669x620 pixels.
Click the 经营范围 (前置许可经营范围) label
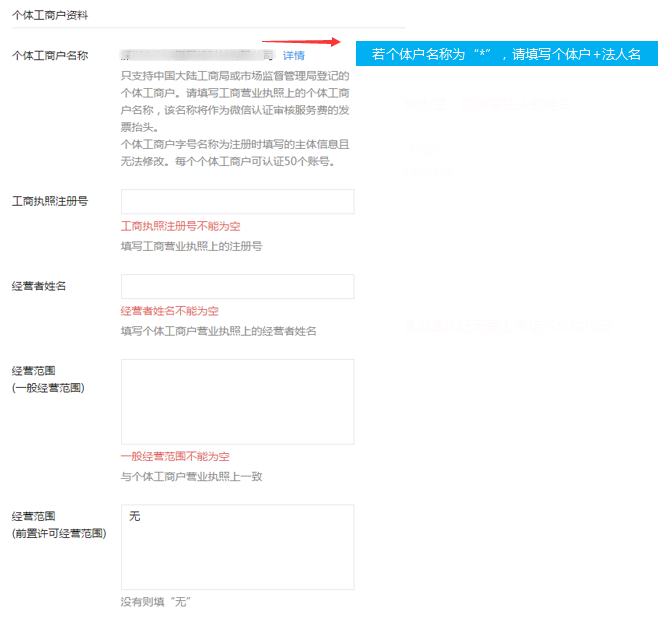click(58, 525)
